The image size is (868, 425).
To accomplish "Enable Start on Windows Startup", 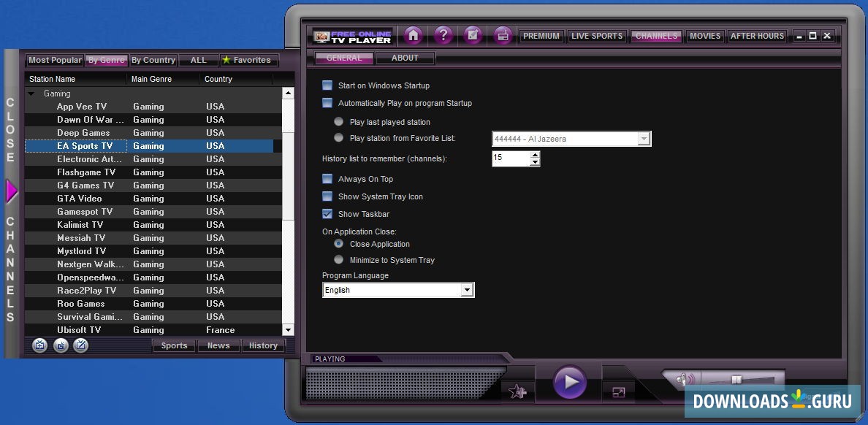I will coord(327,85).
